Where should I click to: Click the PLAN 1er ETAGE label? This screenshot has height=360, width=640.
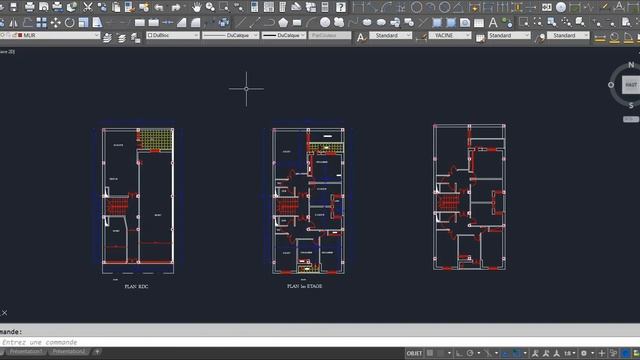click(x=304, y=286)
